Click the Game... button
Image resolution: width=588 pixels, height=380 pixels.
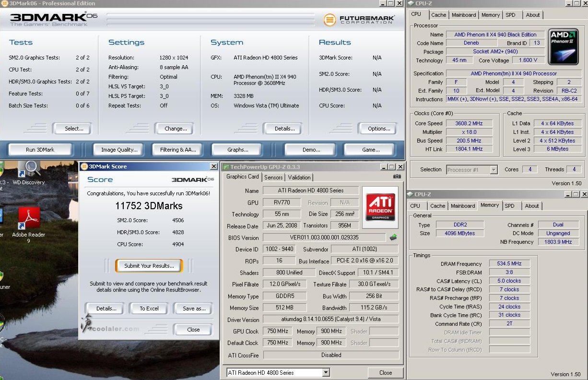tap(371, 150)
